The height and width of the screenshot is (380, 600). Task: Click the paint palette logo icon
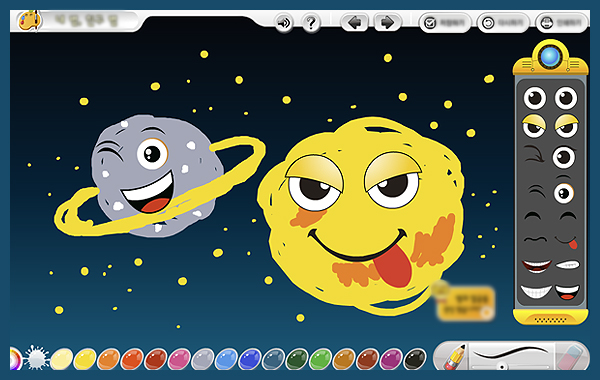29,20
